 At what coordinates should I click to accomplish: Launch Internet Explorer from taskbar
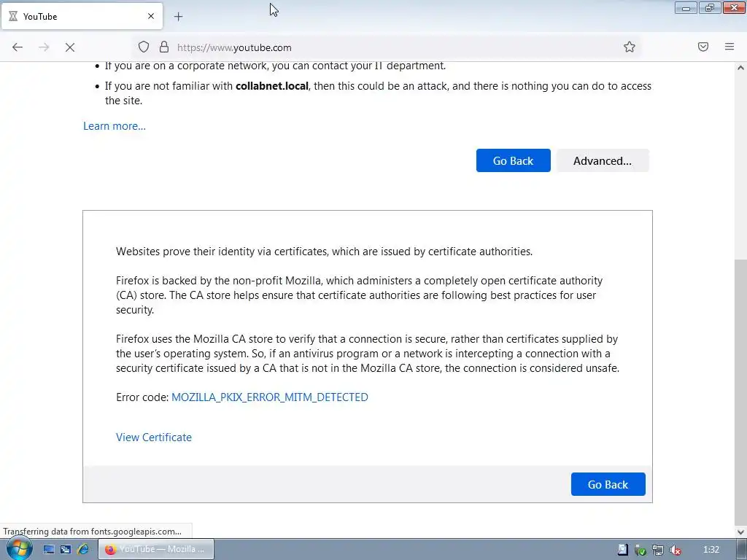tap(83, 550)
